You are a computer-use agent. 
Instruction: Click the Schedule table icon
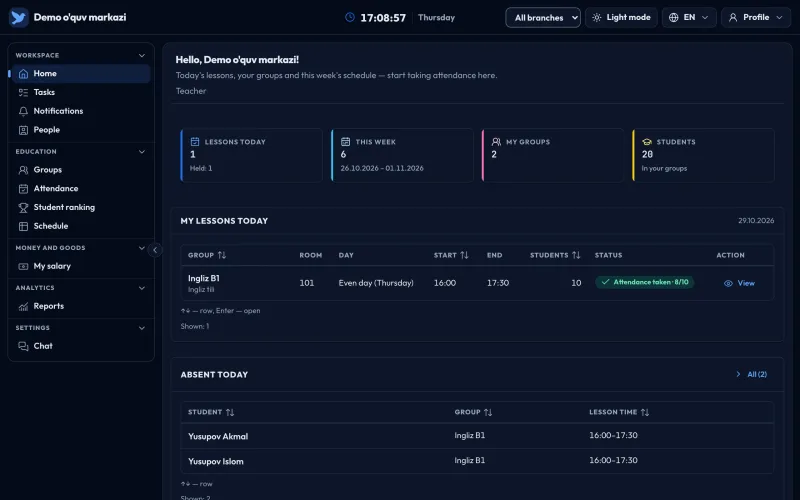tap(23, 226)
